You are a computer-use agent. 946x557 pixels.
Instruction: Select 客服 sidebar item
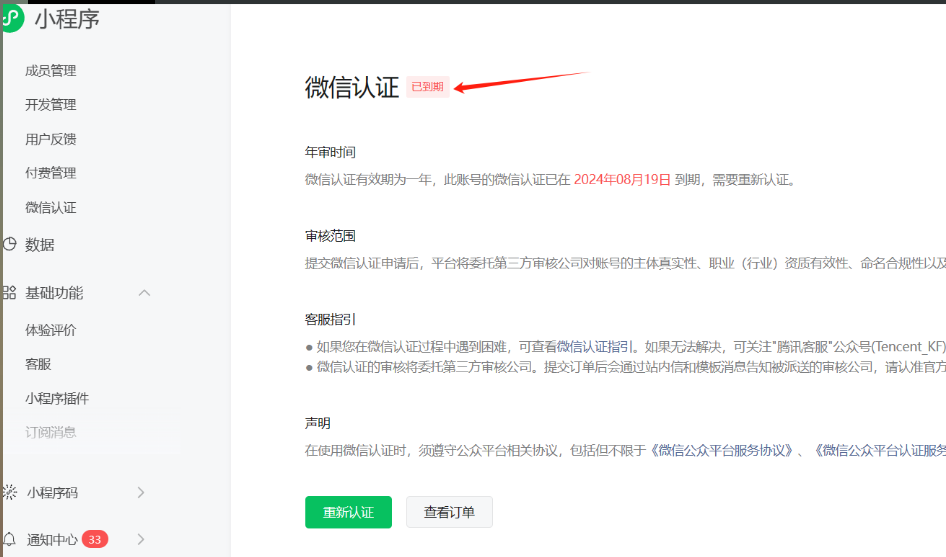click(38, 364)
